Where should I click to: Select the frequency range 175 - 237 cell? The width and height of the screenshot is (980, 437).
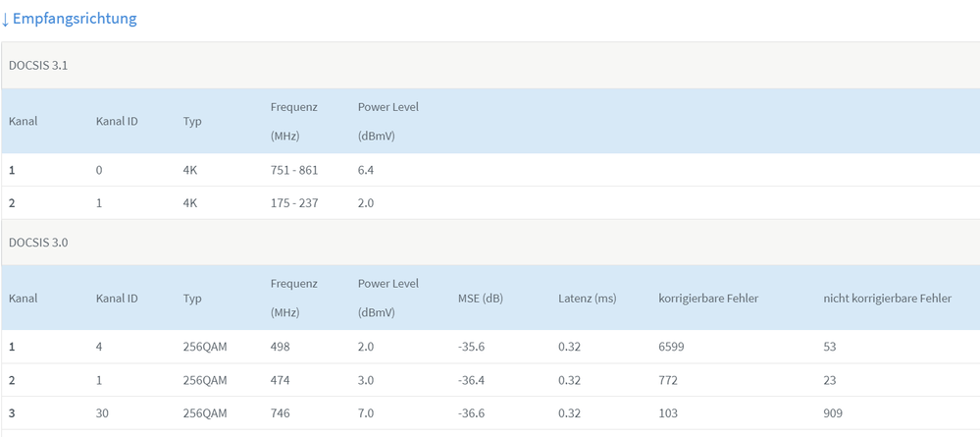(x=294, y=203)
